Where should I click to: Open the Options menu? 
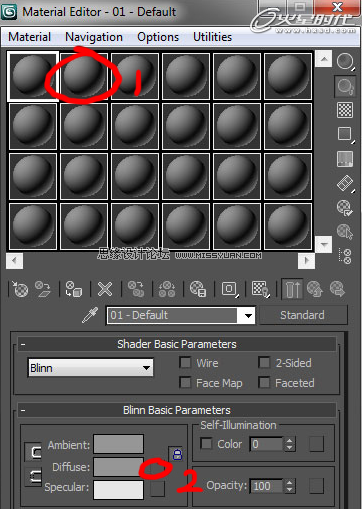(x=158, y=37)
